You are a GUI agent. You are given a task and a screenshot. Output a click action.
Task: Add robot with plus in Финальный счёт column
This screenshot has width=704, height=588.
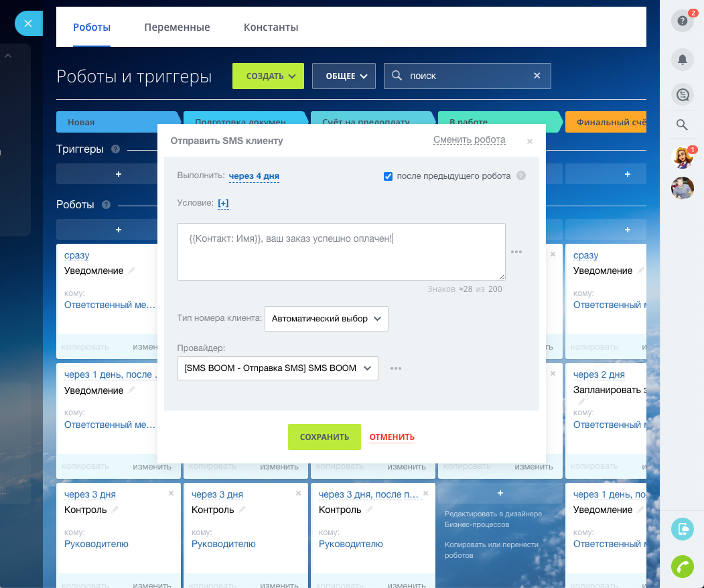pyautogui.click(x=628, y=229)
